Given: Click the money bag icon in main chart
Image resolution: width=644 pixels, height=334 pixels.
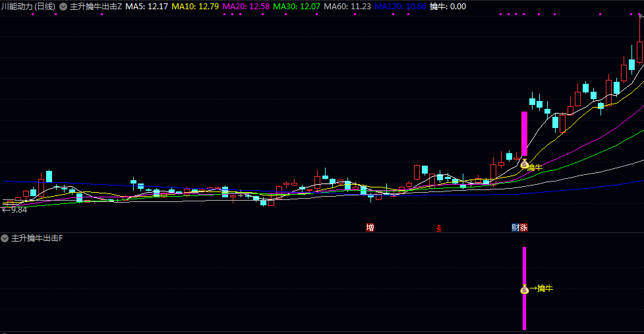Looking at the screenshot, I should 524,165.
